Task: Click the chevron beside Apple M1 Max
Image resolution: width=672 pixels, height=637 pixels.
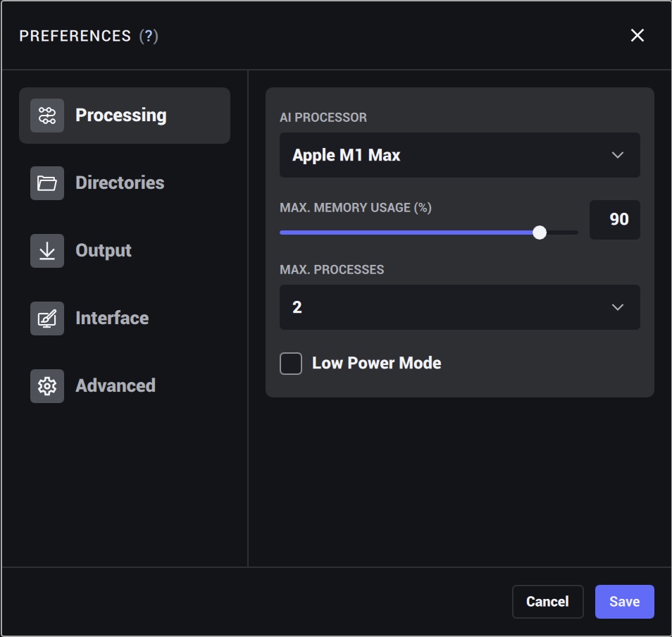Action: pyautogui.click(x=618, y=155)
